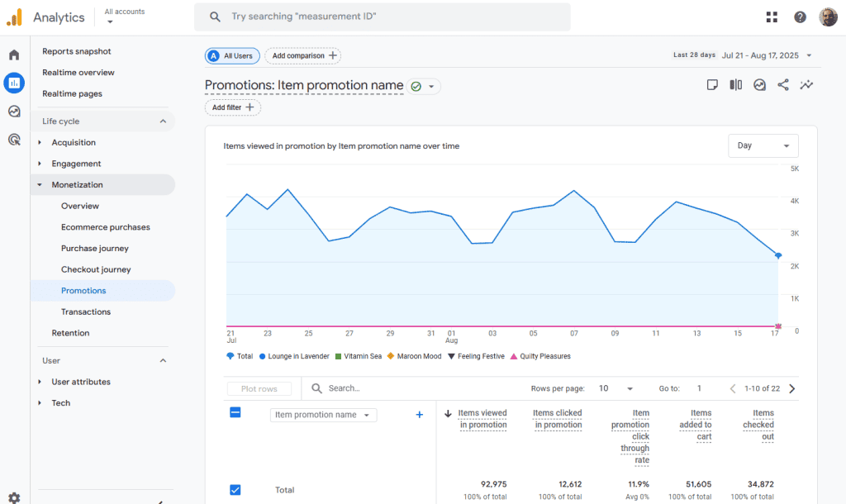This screenshot has width=846, height=504.
Task: Click the Admin settings gear icon
Action: click(x=14, y=497)
